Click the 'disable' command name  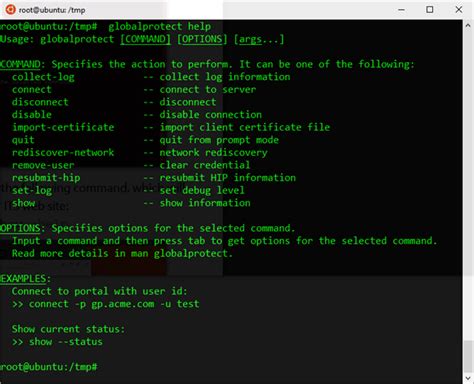pos(32,115)
